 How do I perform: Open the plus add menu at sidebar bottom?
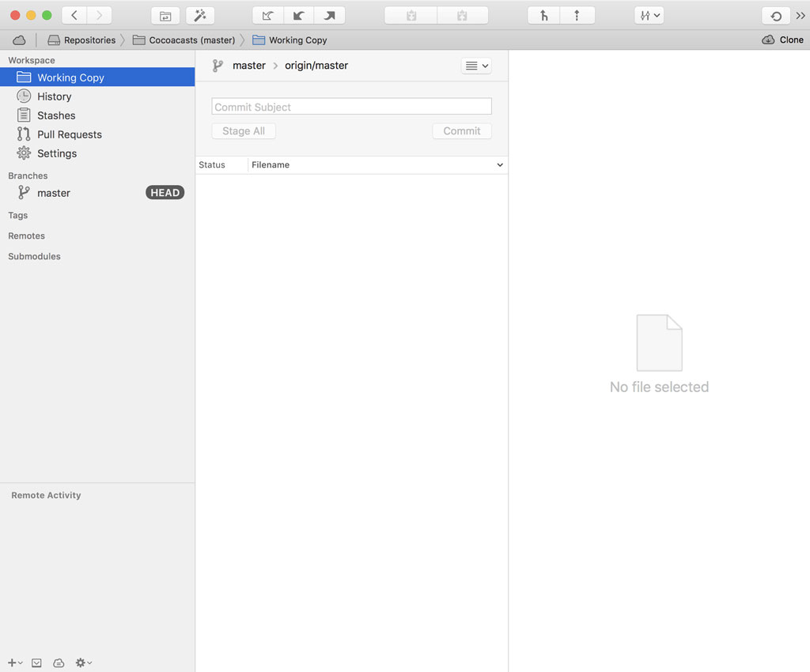tap(14, 663)
